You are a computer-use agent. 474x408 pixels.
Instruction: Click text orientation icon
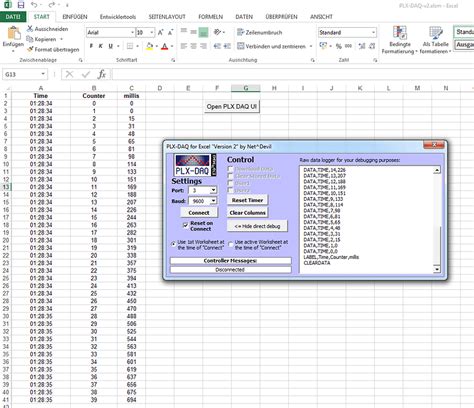tap(218, 32)
